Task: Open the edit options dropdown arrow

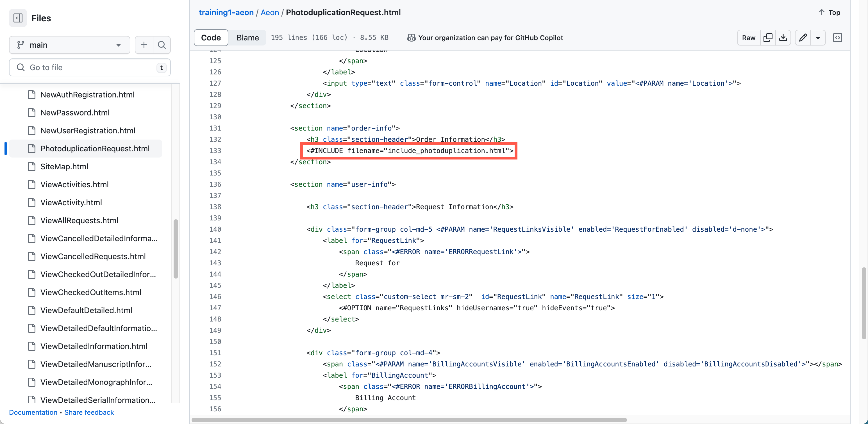Action: [x=818, y=38]
